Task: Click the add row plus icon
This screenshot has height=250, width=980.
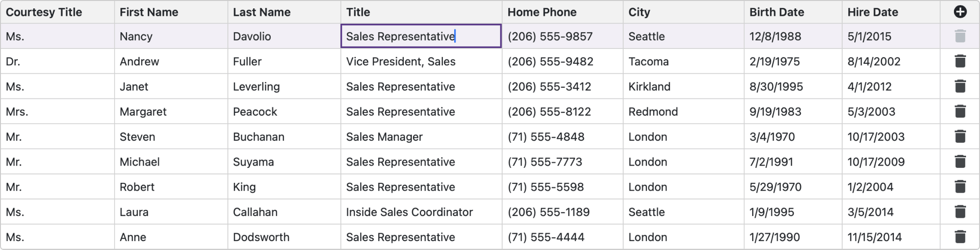Action: pos(960,12)
